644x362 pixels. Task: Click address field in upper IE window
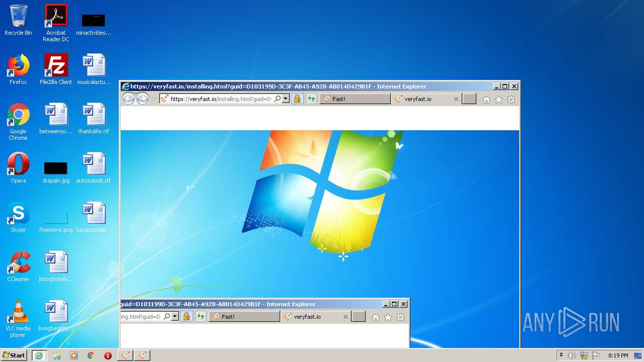pyautogui.click(x=220, y=99)
